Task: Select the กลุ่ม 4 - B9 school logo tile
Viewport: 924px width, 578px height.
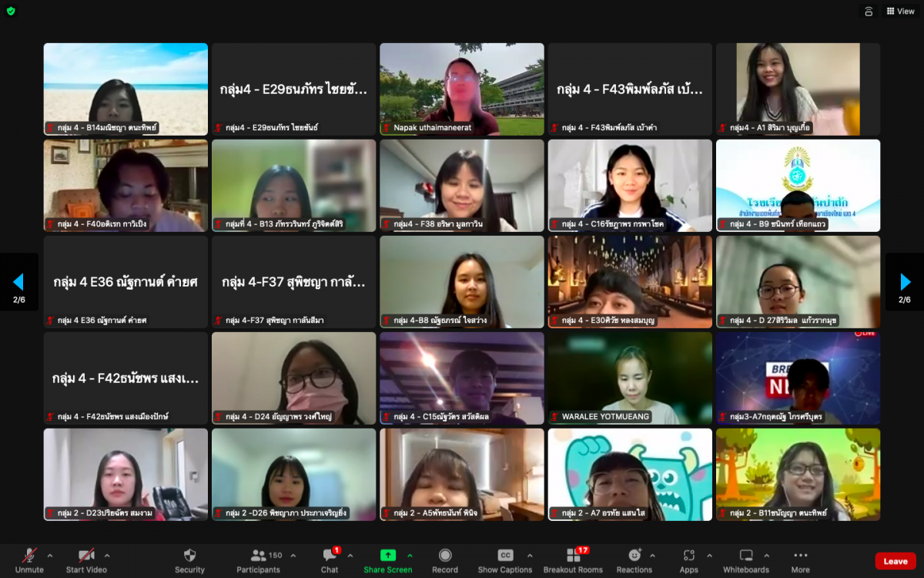Action: (798, 186)
